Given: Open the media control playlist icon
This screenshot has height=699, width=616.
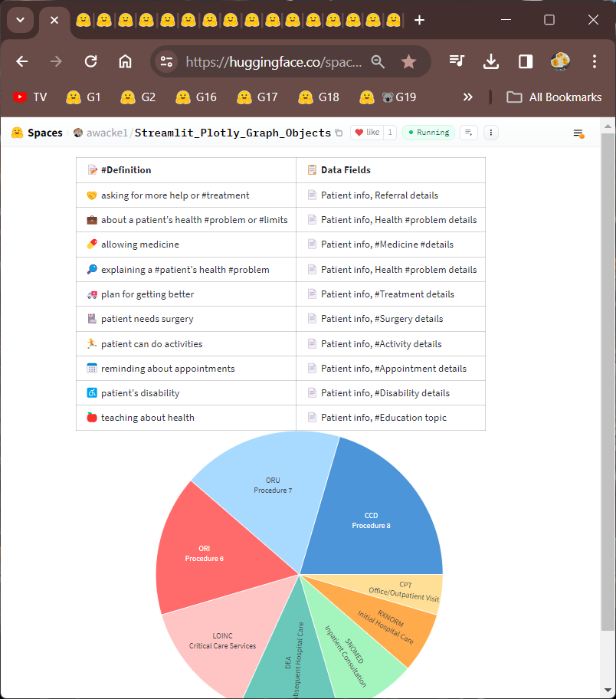Looking at the screenshot, I should [457, 62].
